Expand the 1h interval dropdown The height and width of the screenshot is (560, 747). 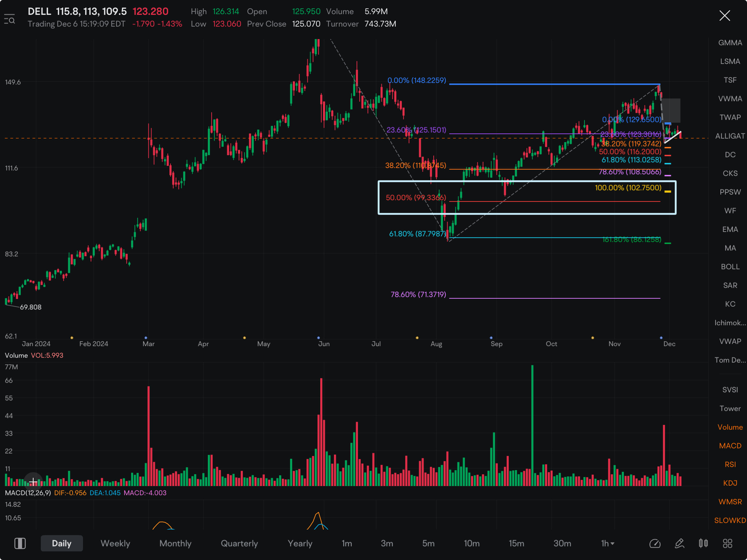tap(608, 543)
